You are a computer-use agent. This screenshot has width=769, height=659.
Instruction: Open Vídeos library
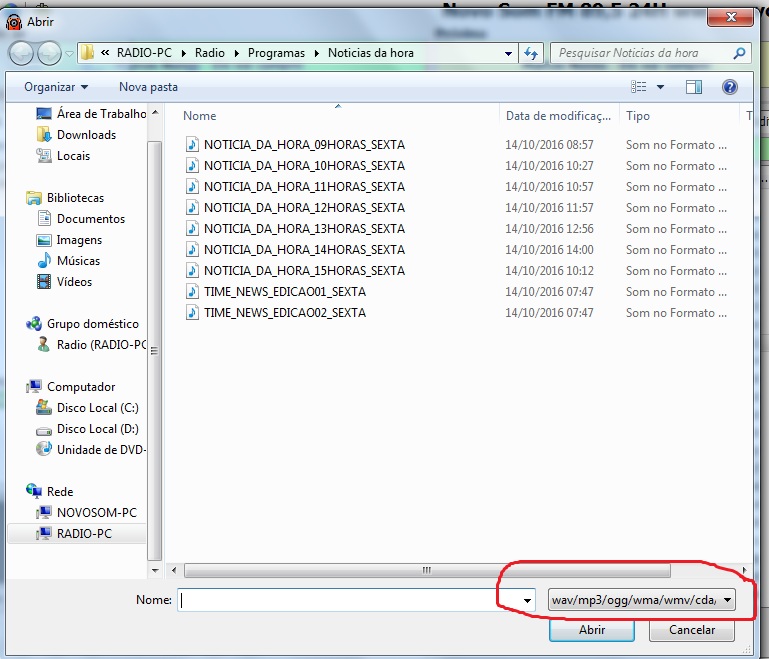pos(65,281)
